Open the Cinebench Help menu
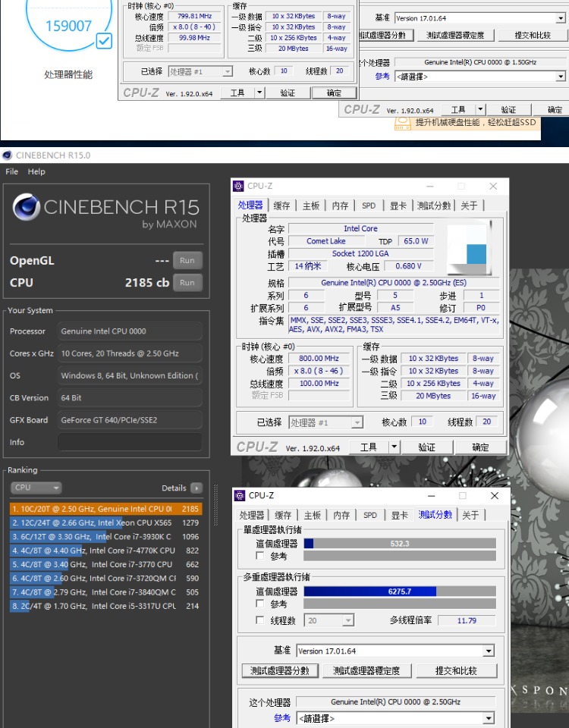 (36, 171)
